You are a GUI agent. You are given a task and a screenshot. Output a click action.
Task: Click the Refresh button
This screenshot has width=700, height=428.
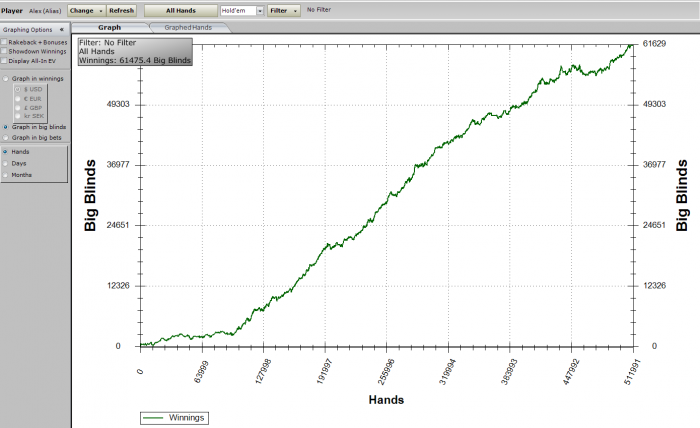tap(121, 10)
